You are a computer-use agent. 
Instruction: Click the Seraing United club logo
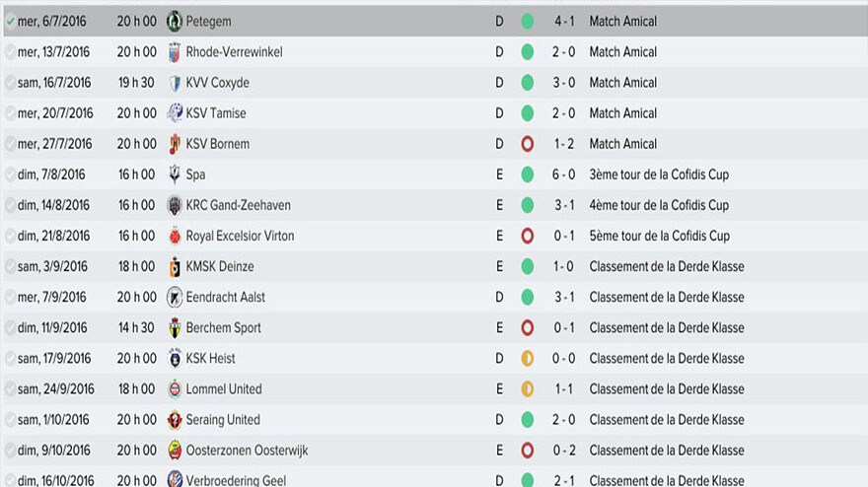[175, 420]
